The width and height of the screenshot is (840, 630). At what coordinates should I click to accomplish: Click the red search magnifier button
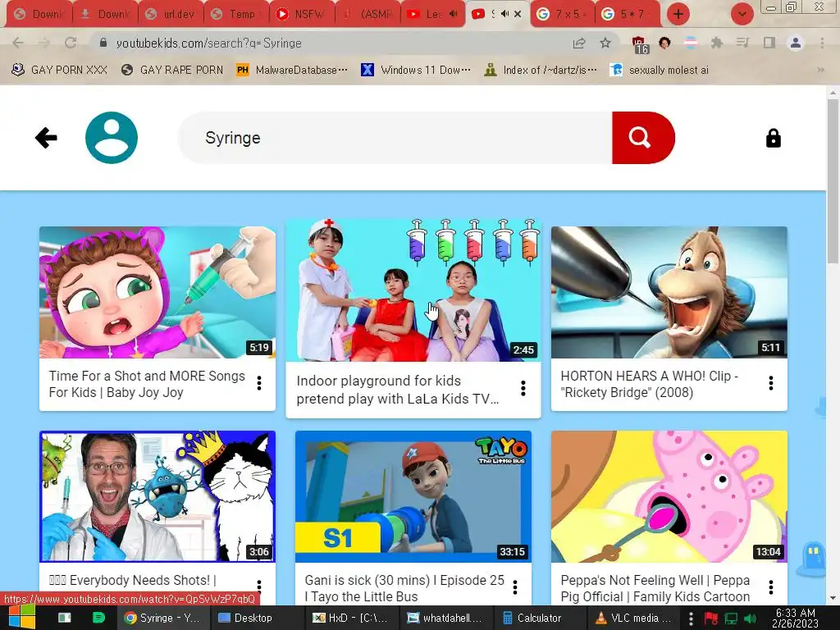643,138
